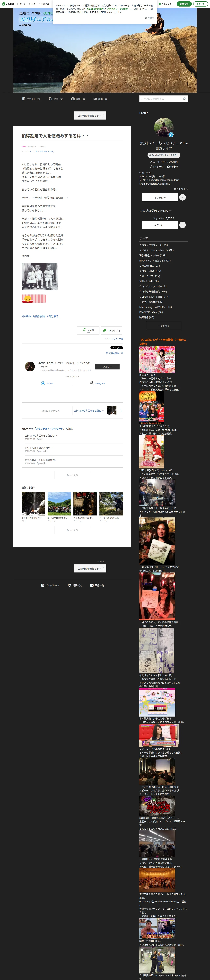Open the アクセスデータの利用 link
Image resolution: width=210 pixels, height=980 pixels.
(x=117, y=9)
